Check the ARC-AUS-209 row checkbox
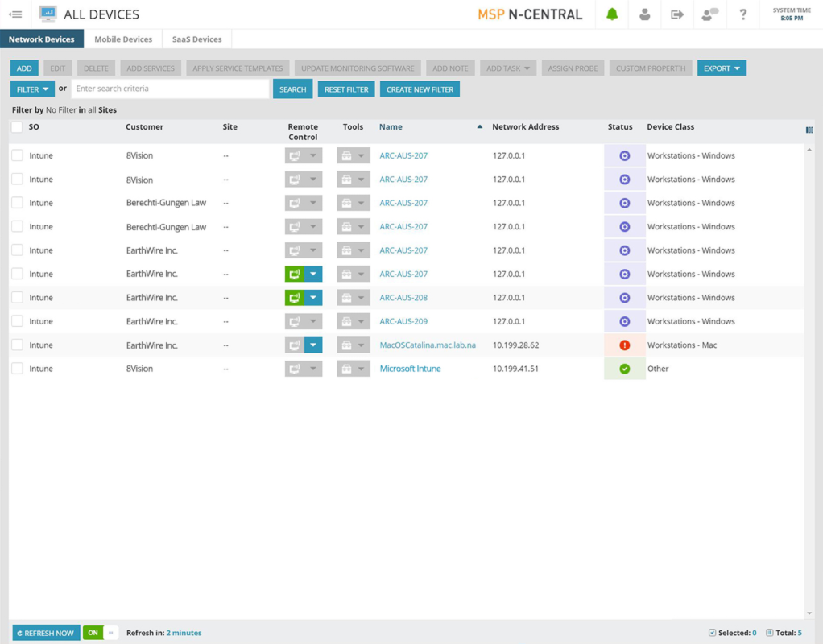 [17, 321]
